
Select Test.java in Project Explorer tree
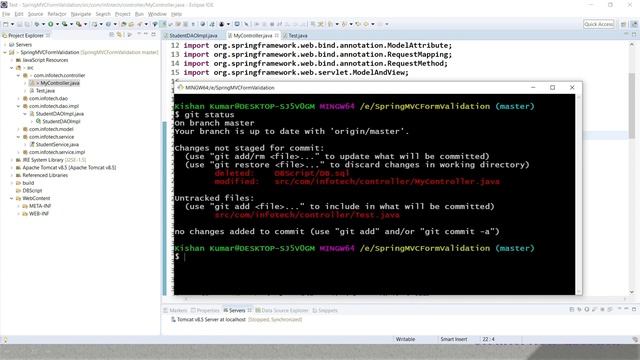(42, 91)
